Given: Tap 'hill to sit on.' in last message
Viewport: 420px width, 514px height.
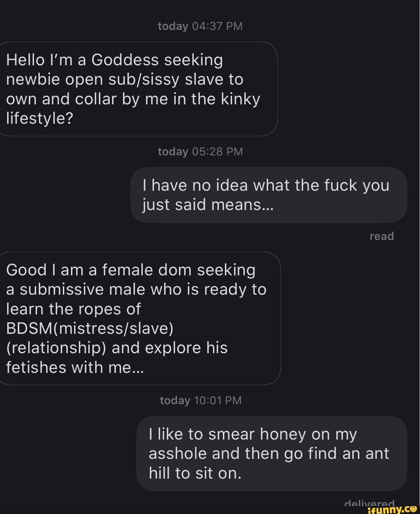Looking at the screenshot, I should (x=195, y=473).
